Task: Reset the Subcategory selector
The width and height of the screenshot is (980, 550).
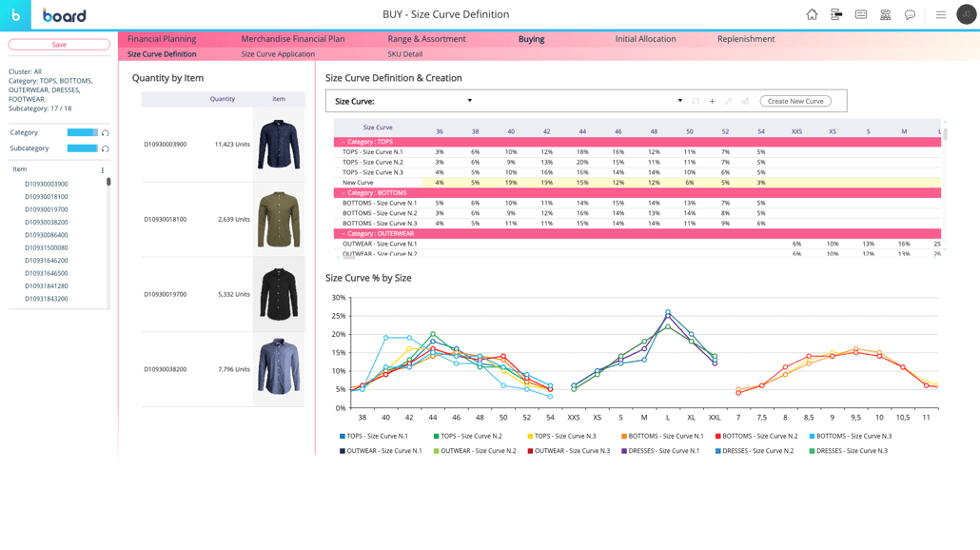Action: tap(106, 148)
